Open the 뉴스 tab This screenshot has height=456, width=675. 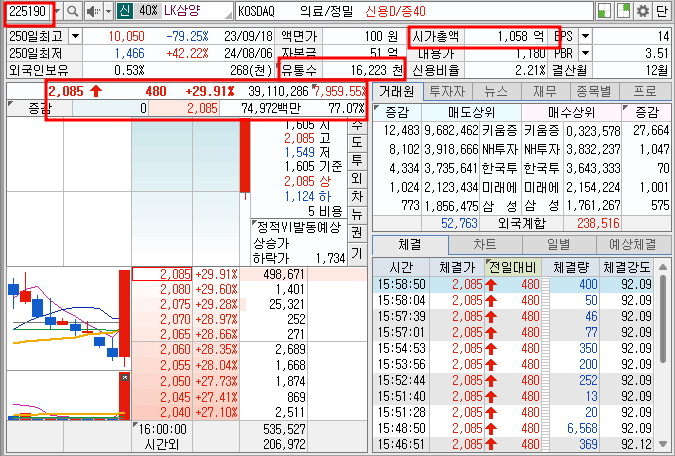point(496,92)
